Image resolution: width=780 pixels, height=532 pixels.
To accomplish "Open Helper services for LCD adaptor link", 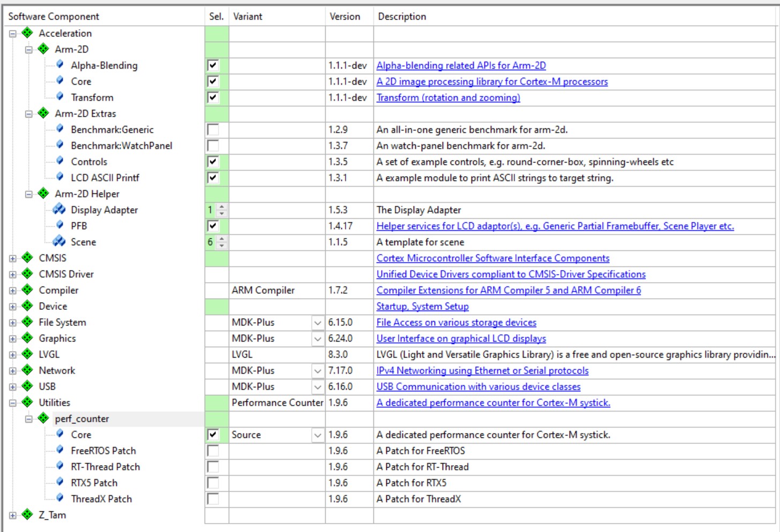I will 555,226.
